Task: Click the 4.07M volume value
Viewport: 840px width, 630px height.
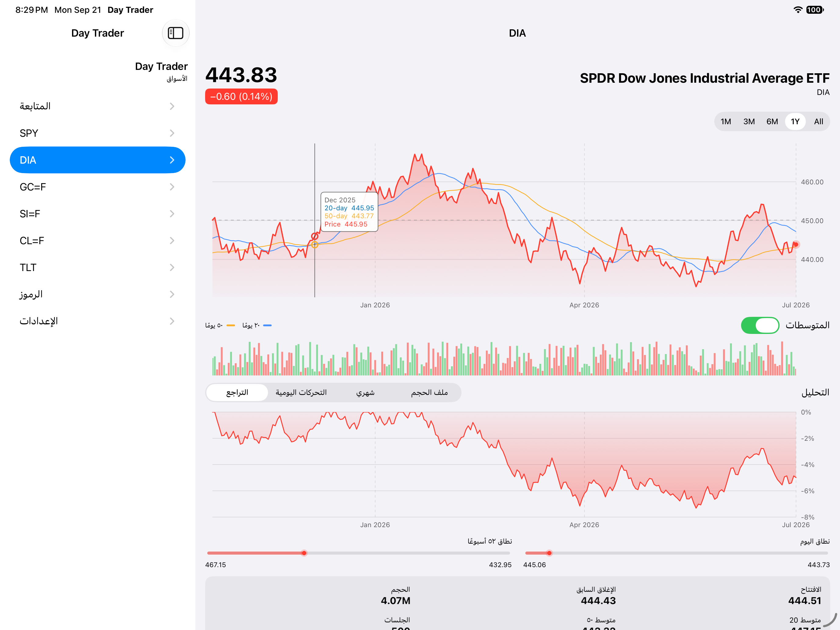Action: coord(395,601)
